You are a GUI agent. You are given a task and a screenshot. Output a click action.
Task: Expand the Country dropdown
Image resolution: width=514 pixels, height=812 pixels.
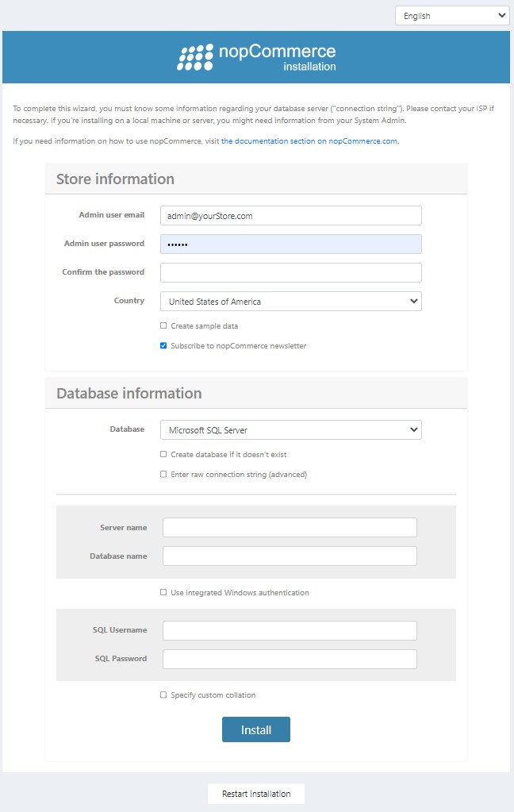point(290,302)
